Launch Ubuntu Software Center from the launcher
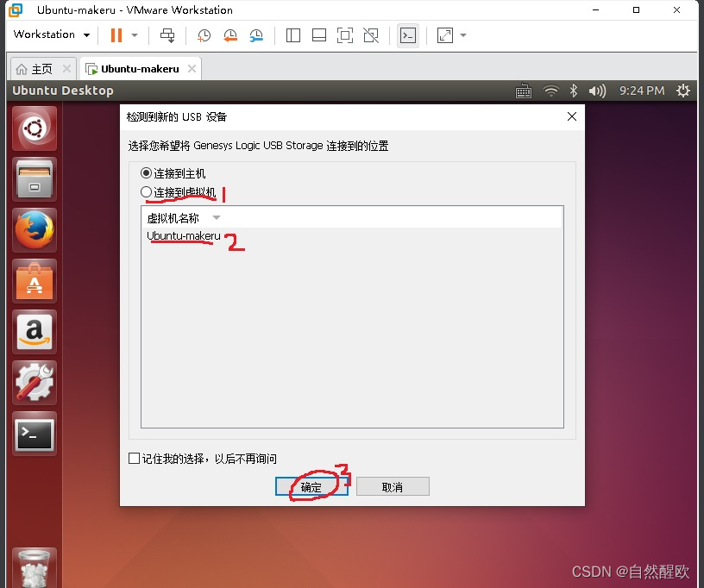Viewport: 704px width, 588px height. 35,280
